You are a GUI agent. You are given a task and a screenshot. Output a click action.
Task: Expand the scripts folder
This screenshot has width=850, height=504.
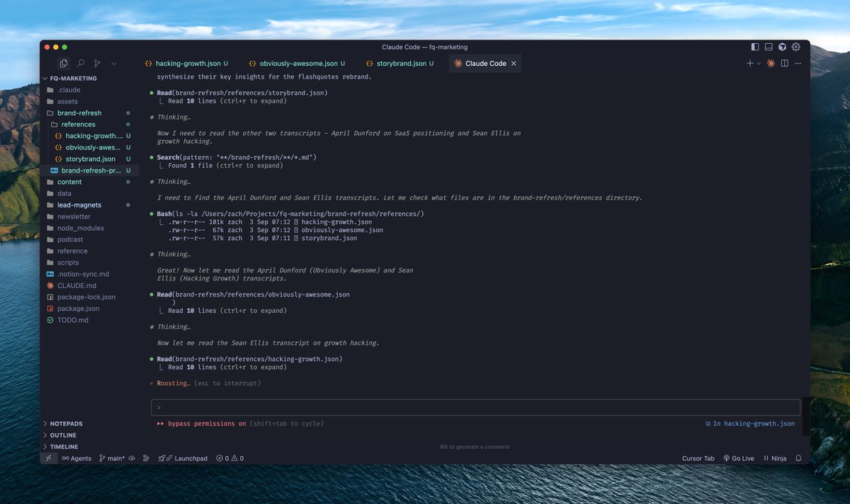[90, 263]
